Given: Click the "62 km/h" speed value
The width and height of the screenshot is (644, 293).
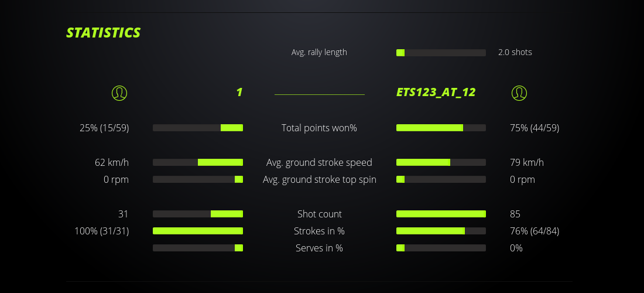Looking at the screenshot, I should (x=112, y=162).
